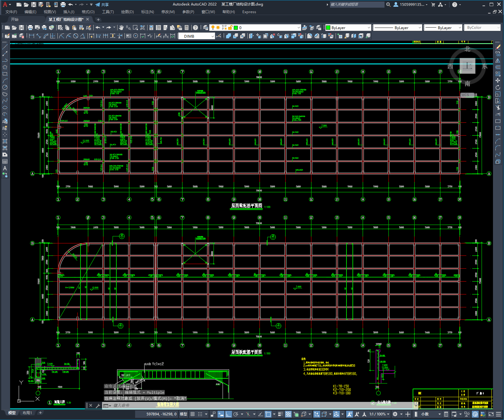The image size is (504, 420).
Task: Open the Layer Properties Manager icon
Action: pos(206,28)
